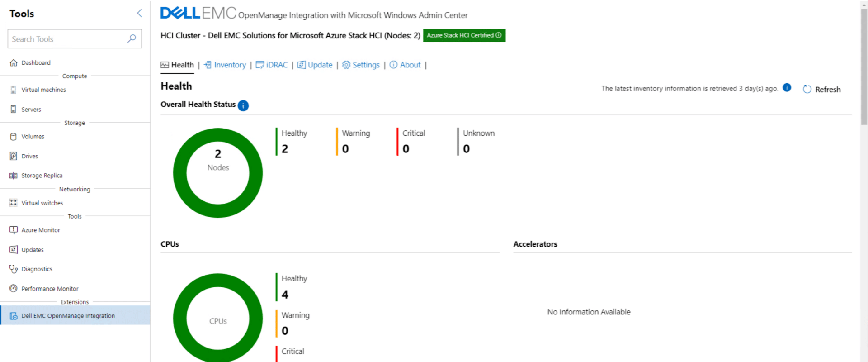Select the Servers icon
Viewport: 868px width, 362px height.
click(x=14, y=110)
